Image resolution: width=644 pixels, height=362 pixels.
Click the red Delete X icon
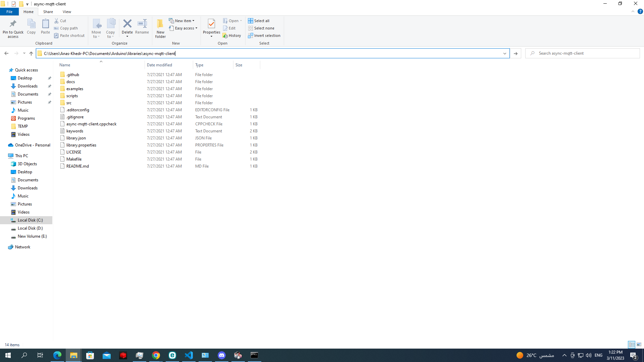127,23
